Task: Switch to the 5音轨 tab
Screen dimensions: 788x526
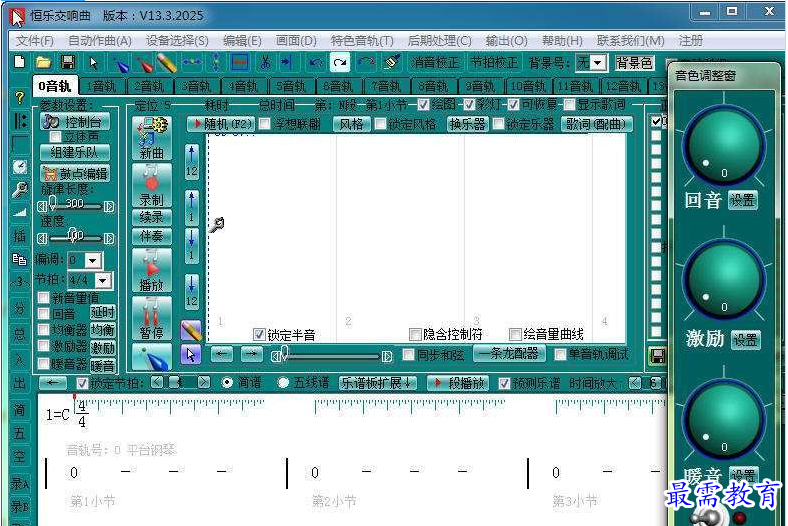Action: click(x=291, y=86)
